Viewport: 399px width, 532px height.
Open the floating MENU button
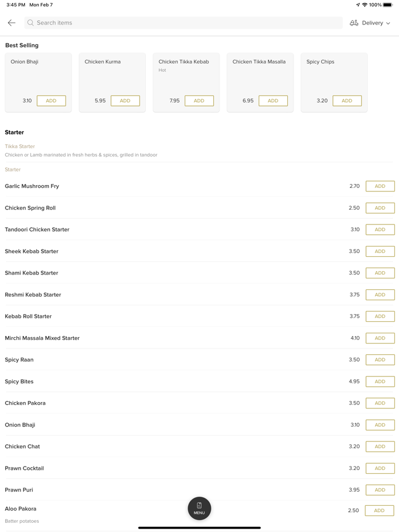point(199,508)
